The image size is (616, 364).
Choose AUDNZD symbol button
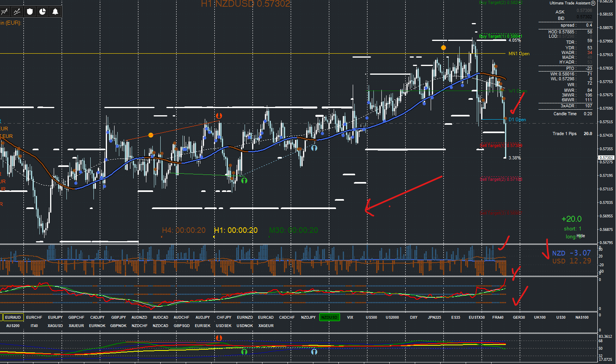[140, 317]
